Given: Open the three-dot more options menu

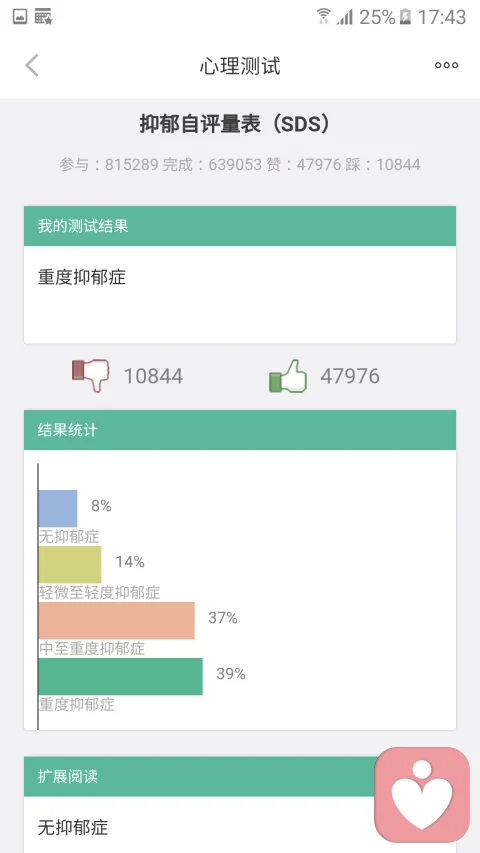Looking at the screenshot, I should click(446, 66).
